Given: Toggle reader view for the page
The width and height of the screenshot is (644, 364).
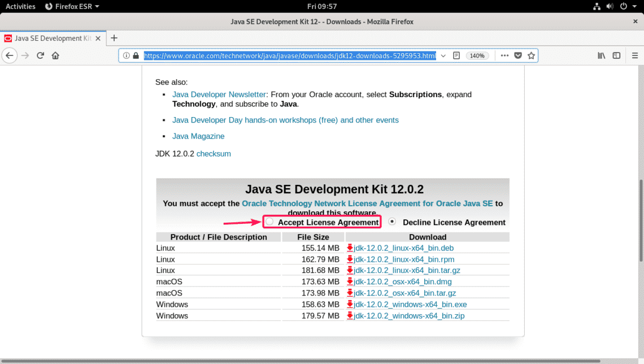Looking at the screenshot, I should (456, 55).
